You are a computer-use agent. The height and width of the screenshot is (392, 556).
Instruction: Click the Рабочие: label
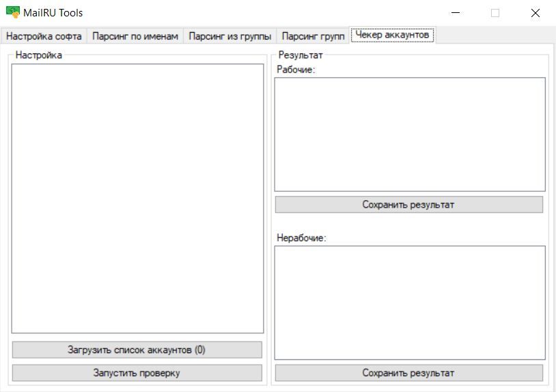click(x=296, y=70)
